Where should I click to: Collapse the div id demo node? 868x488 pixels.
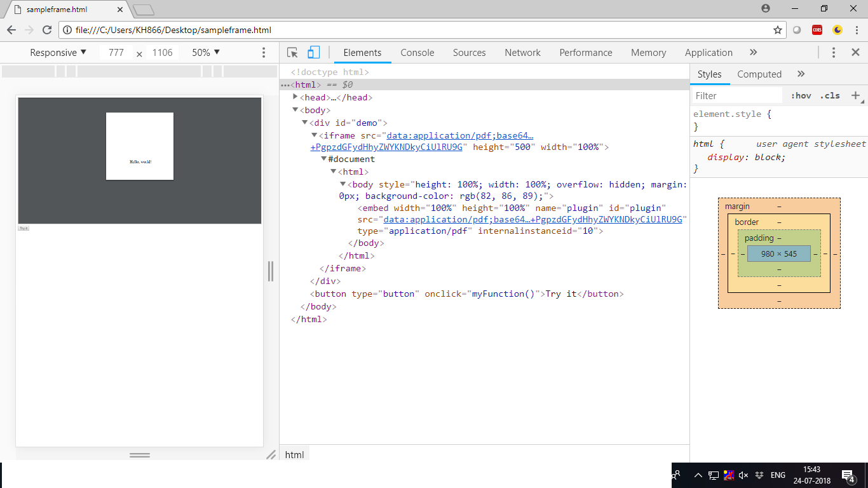304,123
